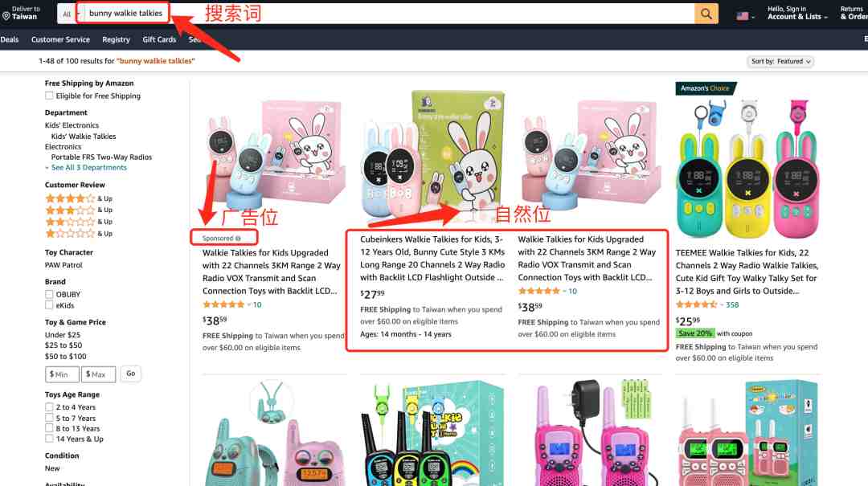Click the Deliver to Taiwan location icon
This screenshot has width=868, height=486.
point(6,16)
